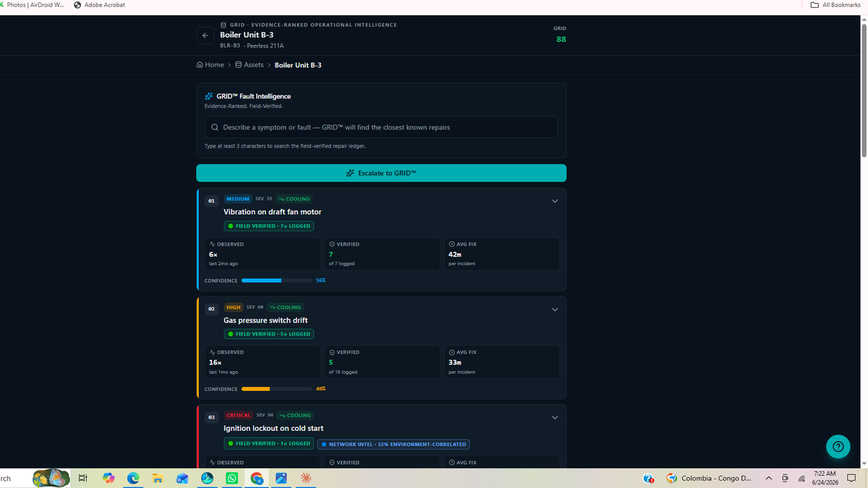Click the confidence bar for Gas pressure switch drift
The height and width of the screenshot is (488, 868).
coord(277,389)
